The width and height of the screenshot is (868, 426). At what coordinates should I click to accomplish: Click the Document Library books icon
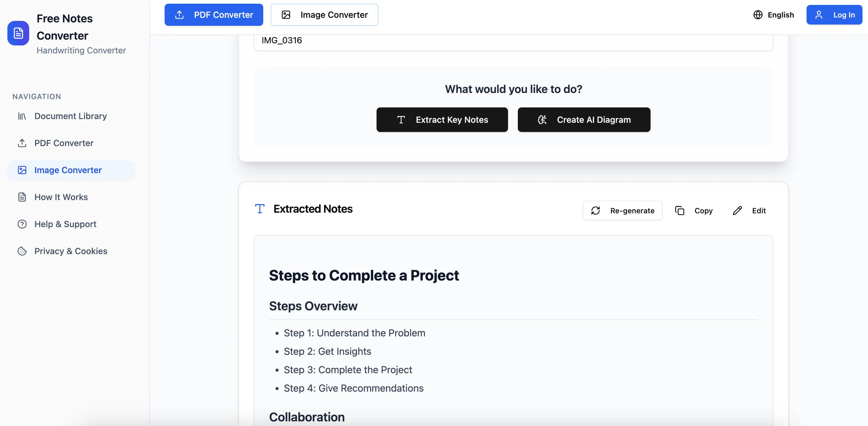pos(22,116)
